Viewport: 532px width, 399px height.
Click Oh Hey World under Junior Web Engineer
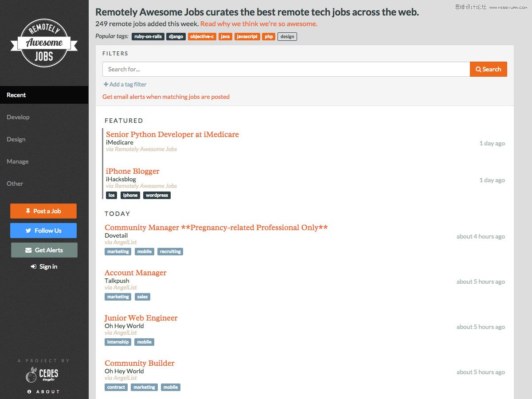(x=124, y=326)
